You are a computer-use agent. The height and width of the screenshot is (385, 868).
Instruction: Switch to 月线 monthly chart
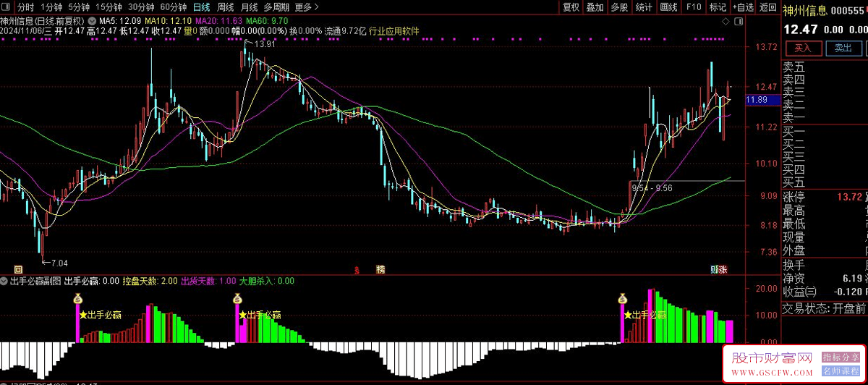(249, 7)
